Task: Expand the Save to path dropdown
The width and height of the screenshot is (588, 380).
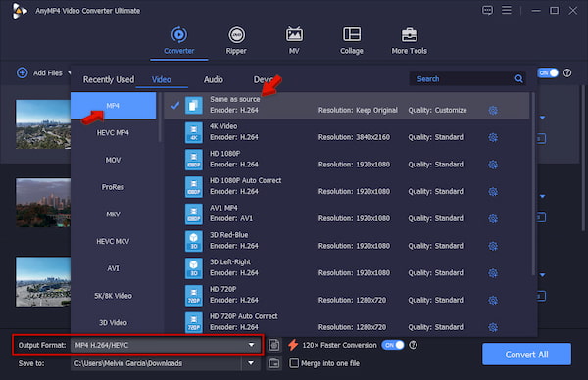Action: pos(251,363)
